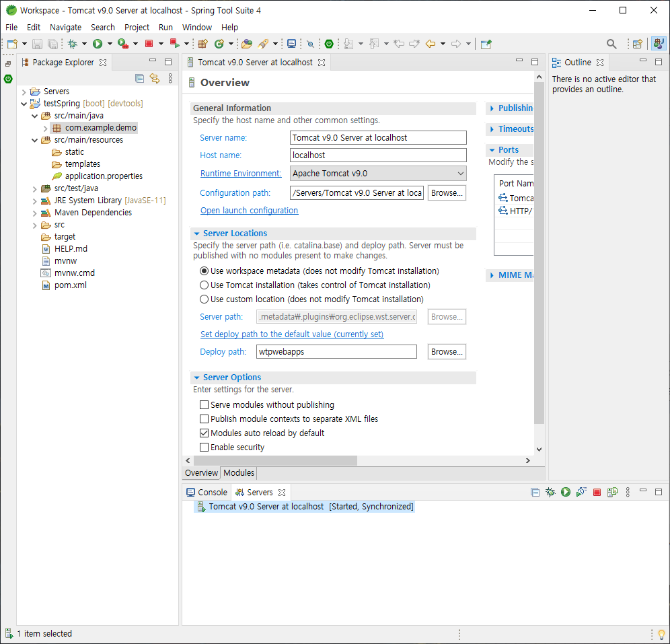This screenshot has width=670, height=644.
Task: Collapse the Server Options section
Action: tap(196, 378)
